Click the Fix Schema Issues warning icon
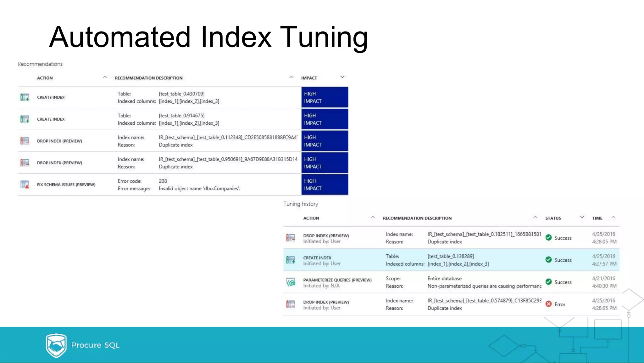This screenshot has height=363, width=644. point(25,184)
